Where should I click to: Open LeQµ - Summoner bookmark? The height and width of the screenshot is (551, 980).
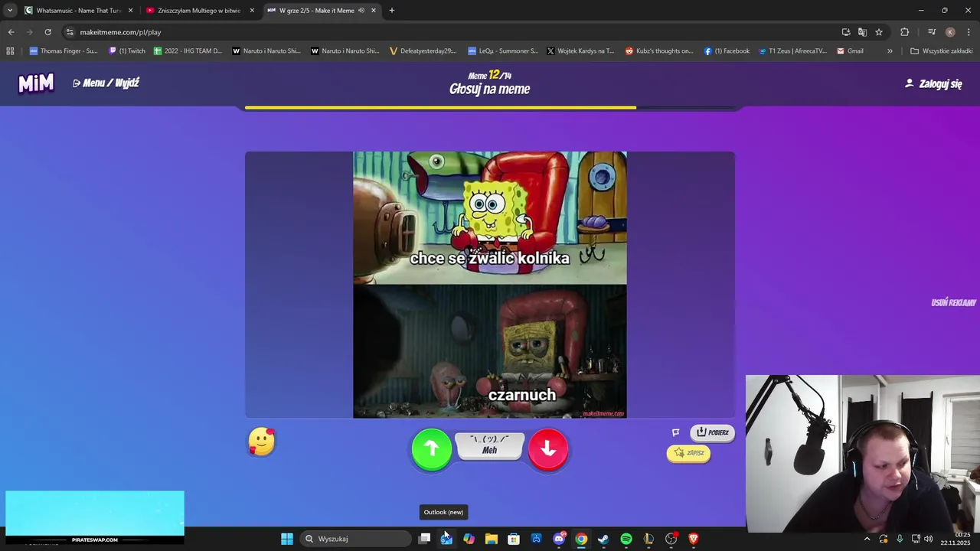tap(503, 51)
